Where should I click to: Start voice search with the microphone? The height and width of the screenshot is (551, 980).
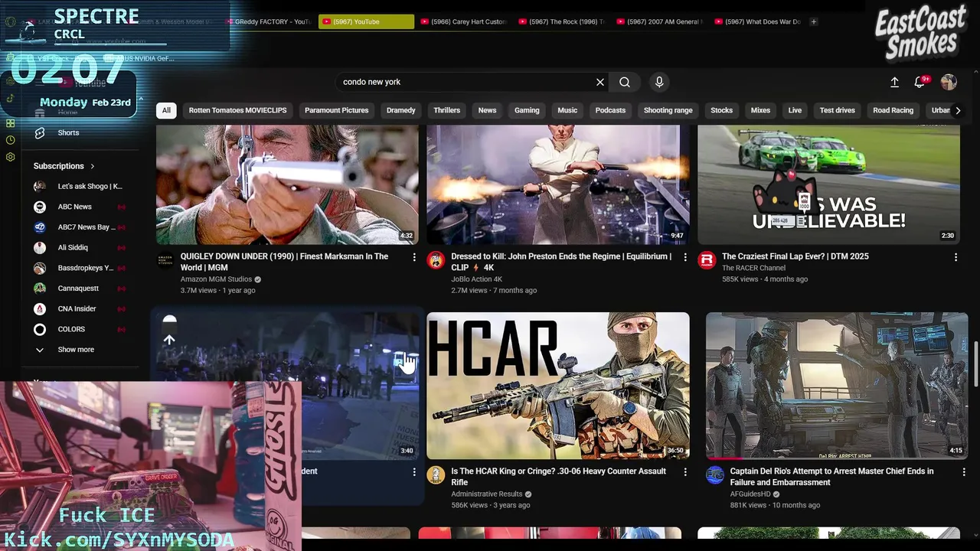[x=659, y=82]
